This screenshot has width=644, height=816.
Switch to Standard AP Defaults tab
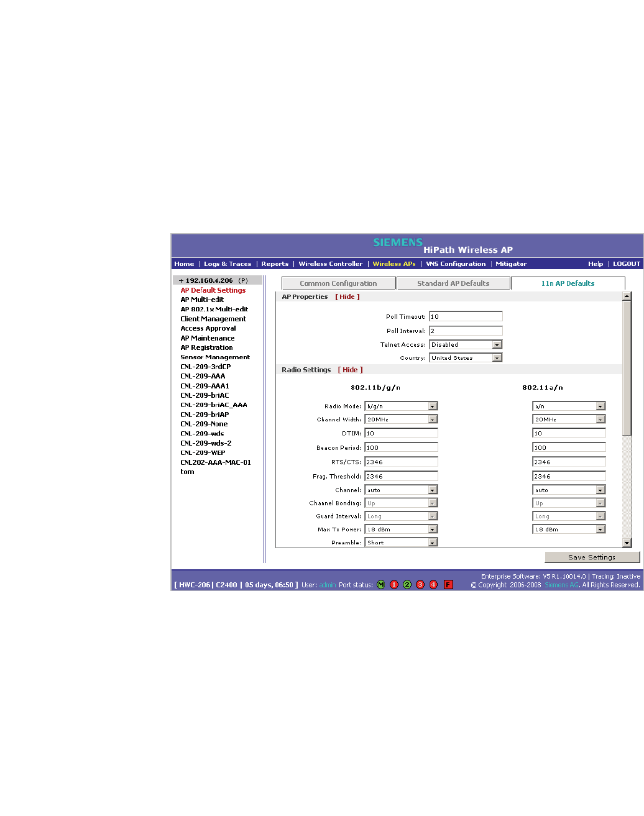point(453,283)
